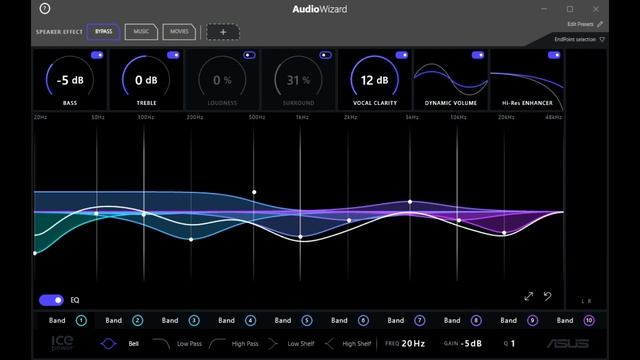The width and height of the screenshot is (640, 360).
Task: Reset the EQ with the undo arrow icon
Action: [x=548, y=296]
